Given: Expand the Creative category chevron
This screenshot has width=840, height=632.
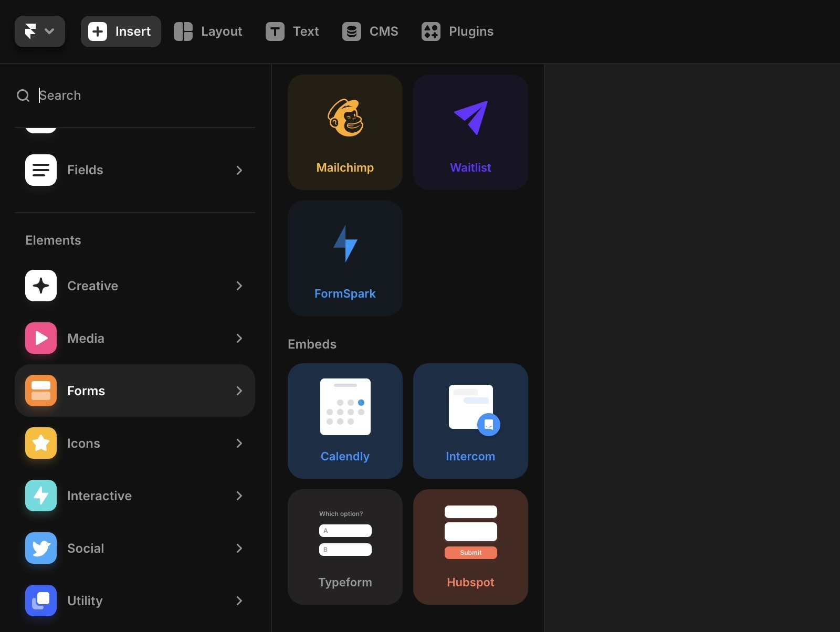Looking at the screenshot, I should (239, 286).
